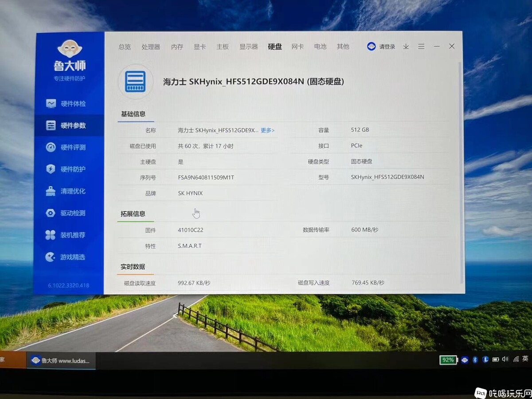This screenshot has height=399, width=532.
Task: Select 硬件参数 in the sidebar
Action: [x=69, y=125]
